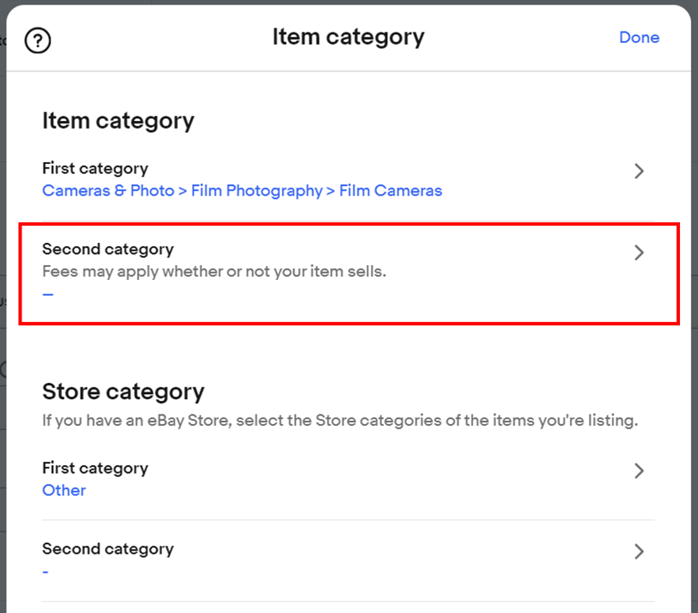Click the 'Fees may apply' note text
This screenshot has height=613, width=698.
point(214,272)
